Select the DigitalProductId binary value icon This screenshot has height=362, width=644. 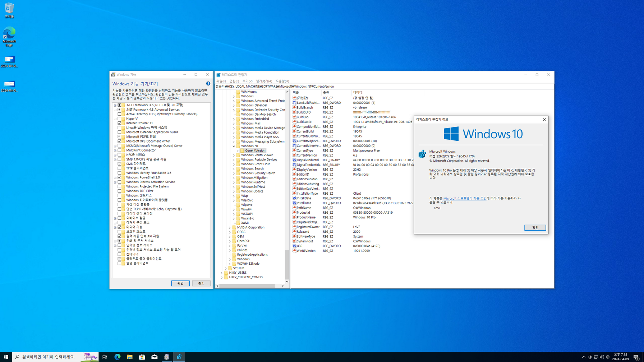[x=294, y=160]
